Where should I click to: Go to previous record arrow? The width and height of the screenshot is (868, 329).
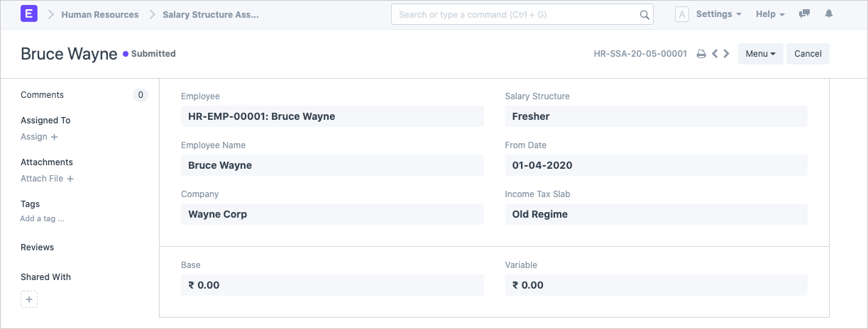click(715, 54)
